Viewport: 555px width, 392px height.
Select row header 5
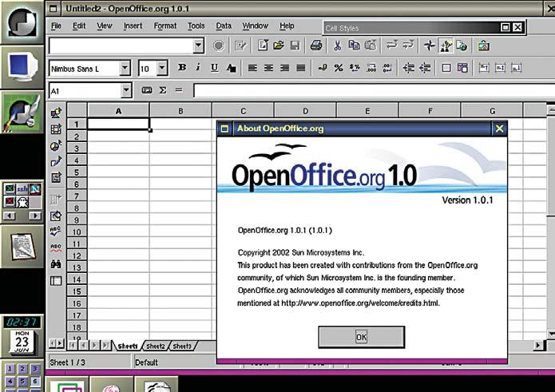(77, 172)
